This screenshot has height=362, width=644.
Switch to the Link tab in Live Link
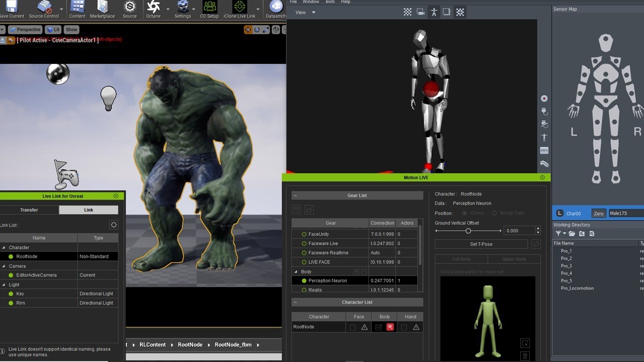[x=89, y=210]
